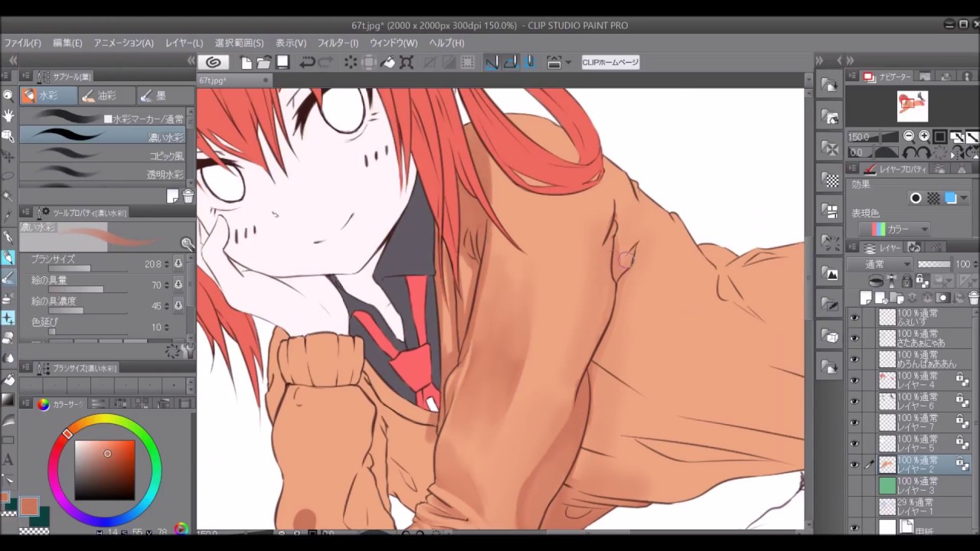Click the 絵の具量 paint amount slider
Screen dimensions: 980x551
[x=77, y=289]
